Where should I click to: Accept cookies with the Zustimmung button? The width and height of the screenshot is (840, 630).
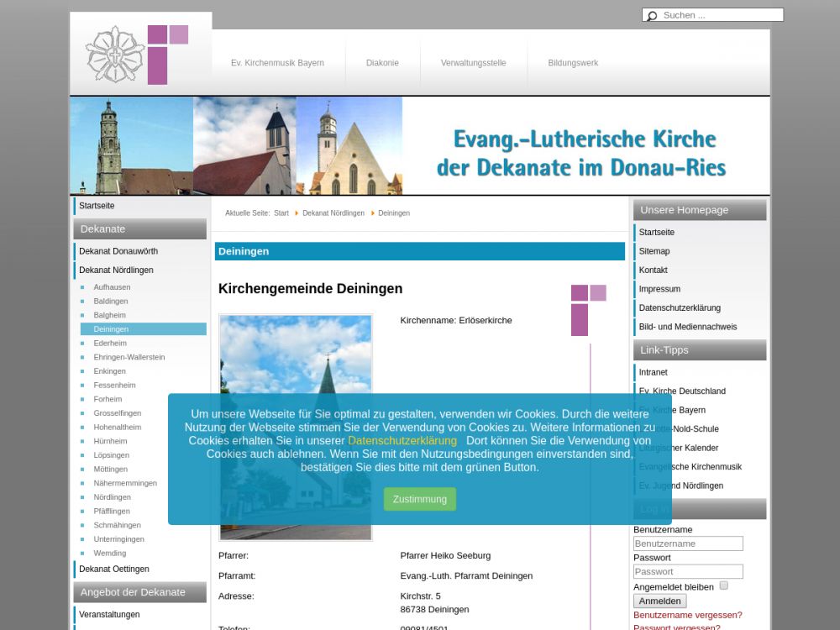(420, 499)
